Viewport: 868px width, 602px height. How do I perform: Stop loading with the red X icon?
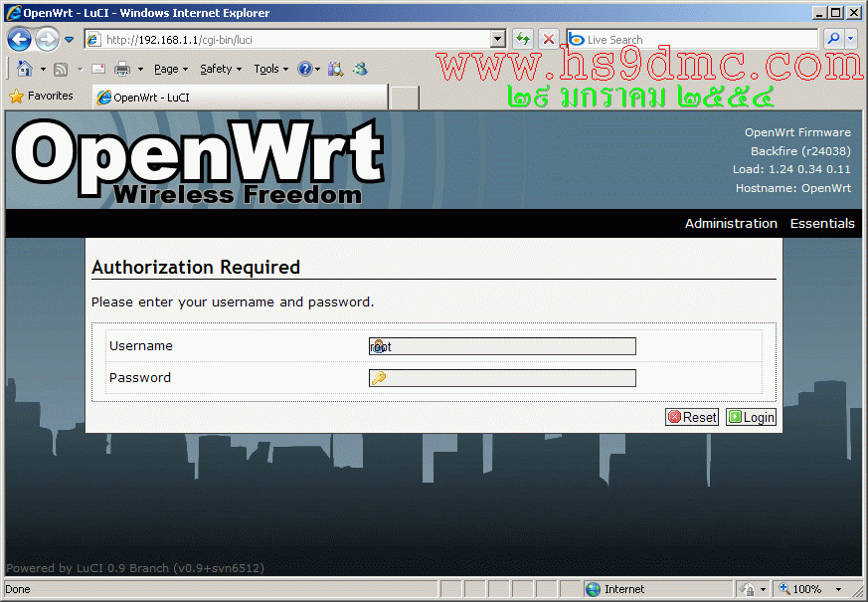point(548,40)
